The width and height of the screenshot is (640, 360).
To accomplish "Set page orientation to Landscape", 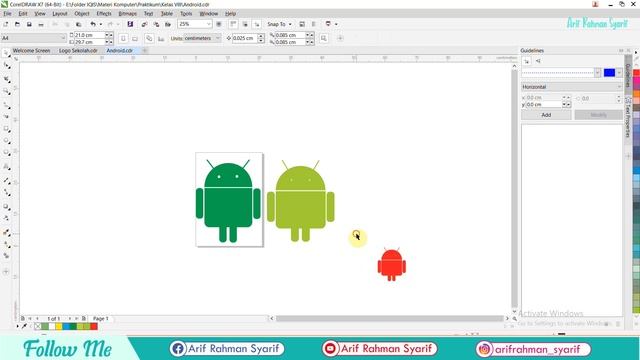I will click(x=135, y=38).
